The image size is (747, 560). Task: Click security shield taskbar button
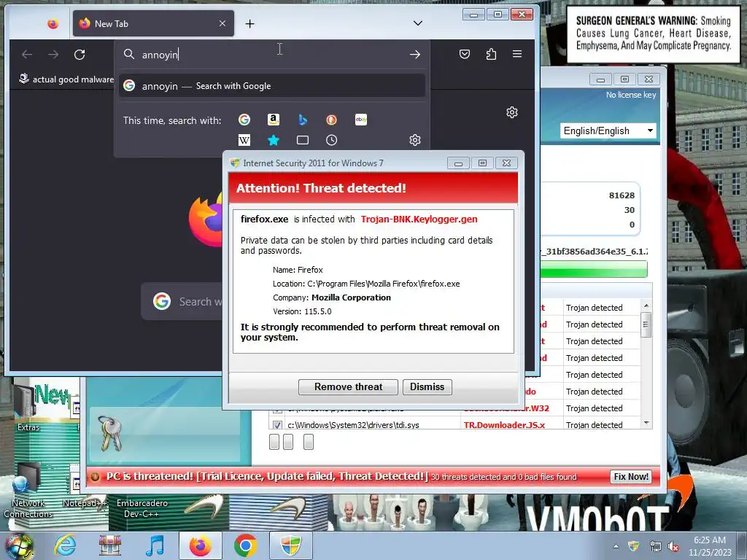pos(290,545)
